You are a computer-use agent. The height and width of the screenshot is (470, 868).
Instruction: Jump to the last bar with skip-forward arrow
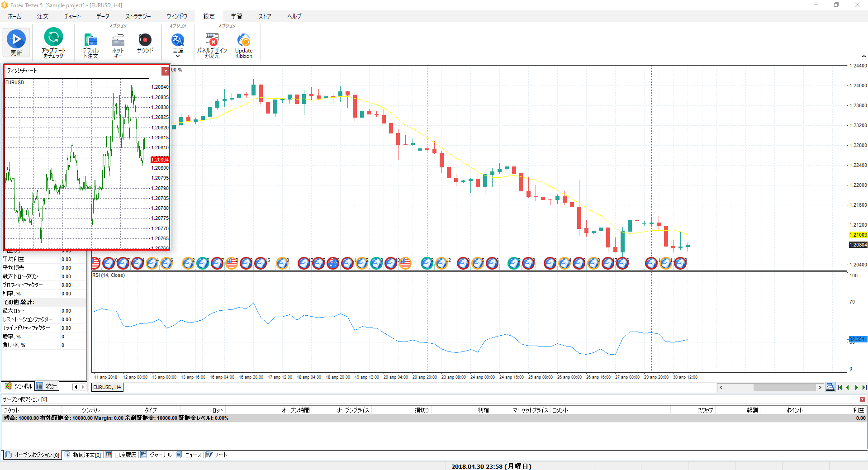(863, 387)
